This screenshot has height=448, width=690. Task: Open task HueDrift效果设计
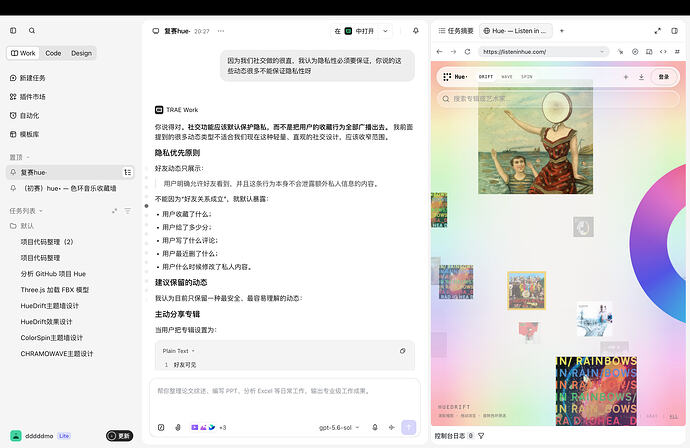[x=46, y=322]
